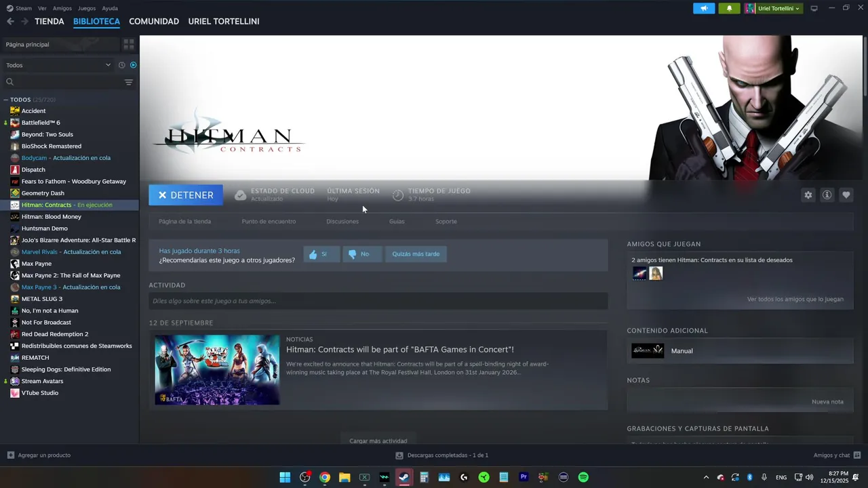The width and height of the screenshot is (868, 488).
Task: Click Agregar un producto
Action: (x=39, y=455)
